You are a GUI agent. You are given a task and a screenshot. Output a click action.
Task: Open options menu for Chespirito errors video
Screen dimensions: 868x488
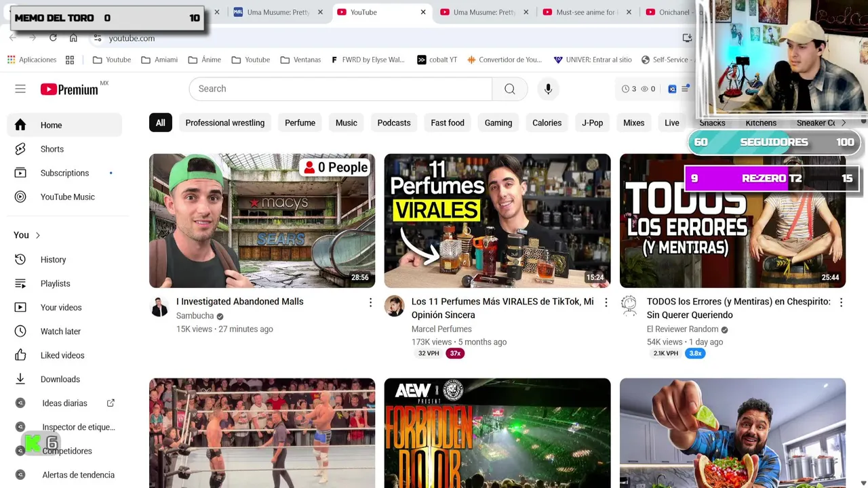coord(841,302)
